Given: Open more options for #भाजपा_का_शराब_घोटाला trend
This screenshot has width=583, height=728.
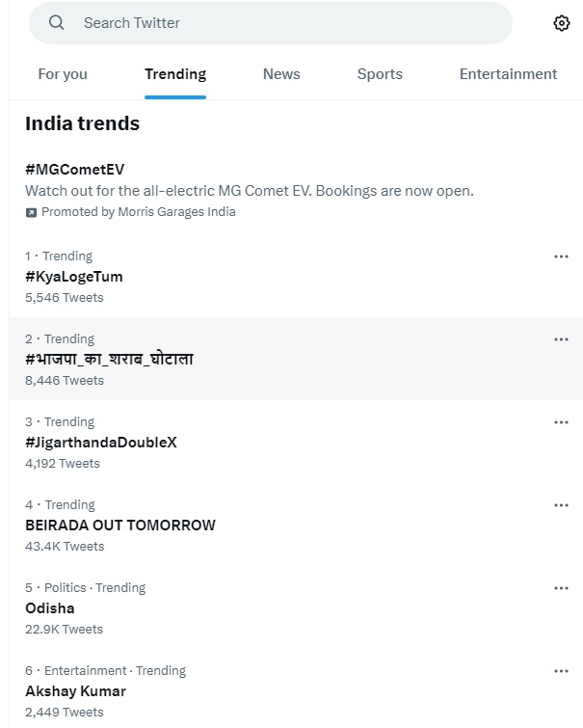Looking at the screenshot, I should [x=561, y=339].
